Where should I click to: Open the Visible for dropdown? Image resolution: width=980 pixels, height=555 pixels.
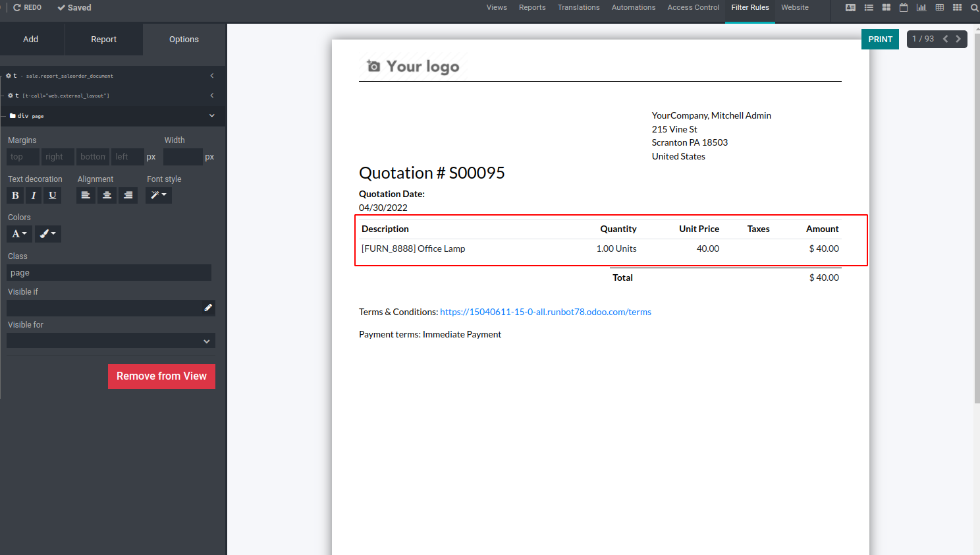pyautogui.click(x=111, y=341)
